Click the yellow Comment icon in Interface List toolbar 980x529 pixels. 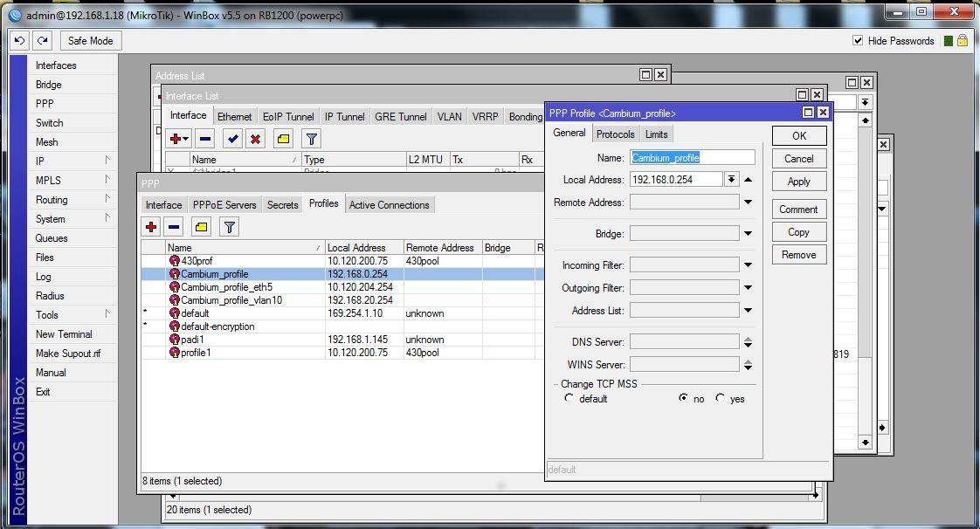pyautogui.click(x=283, y=139)
